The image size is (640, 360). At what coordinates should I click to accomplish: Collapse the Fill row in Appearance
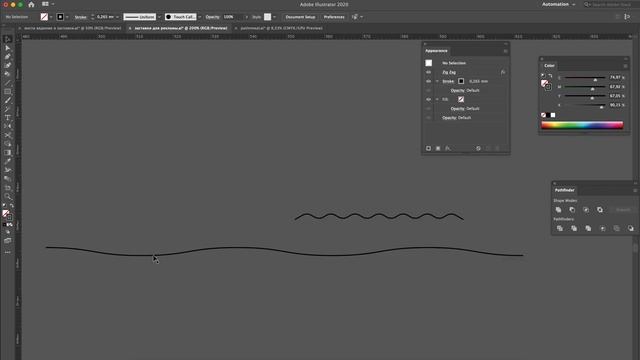[437, 99]
